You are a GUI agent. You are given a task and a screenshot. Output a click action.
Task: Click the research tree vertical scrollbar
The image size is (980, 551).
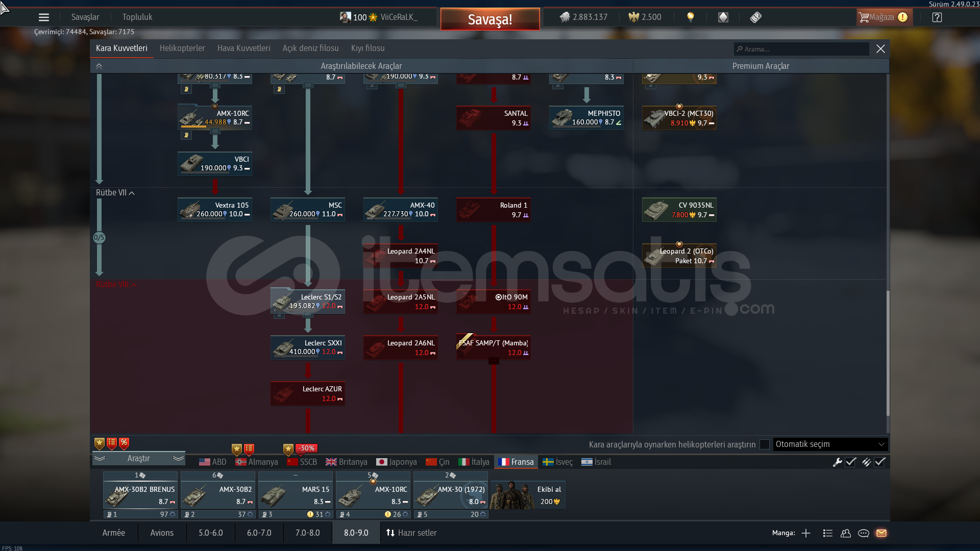coord(888,353)
